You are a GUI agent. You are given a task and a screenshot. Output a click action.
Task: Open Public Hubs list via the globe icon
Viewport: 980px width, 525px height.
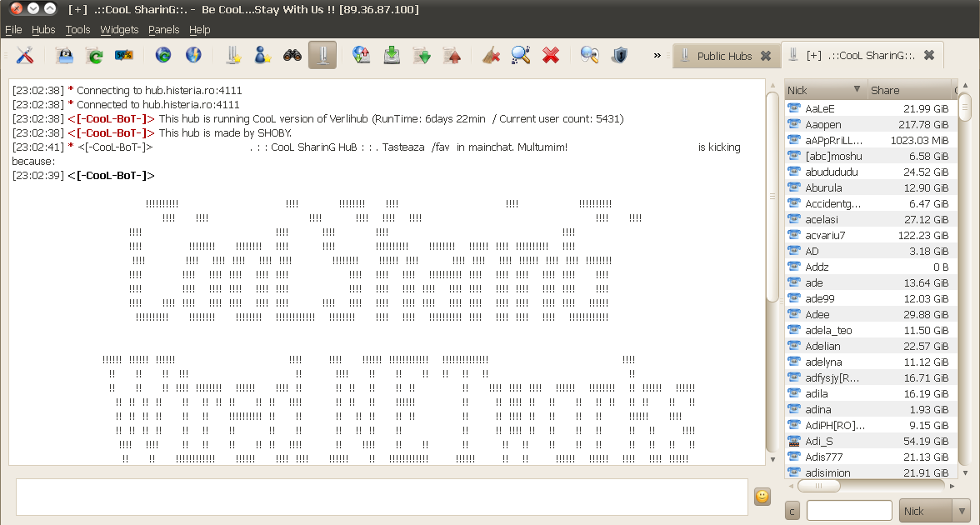[162, 54]
